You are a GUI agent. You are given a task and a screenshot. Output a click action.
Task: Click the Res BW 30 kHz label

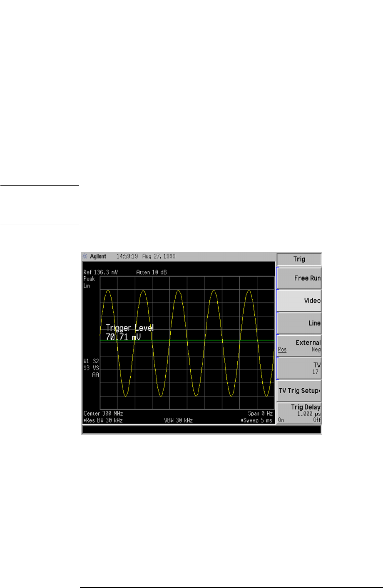pyautogui.click(x=103, y=420)
